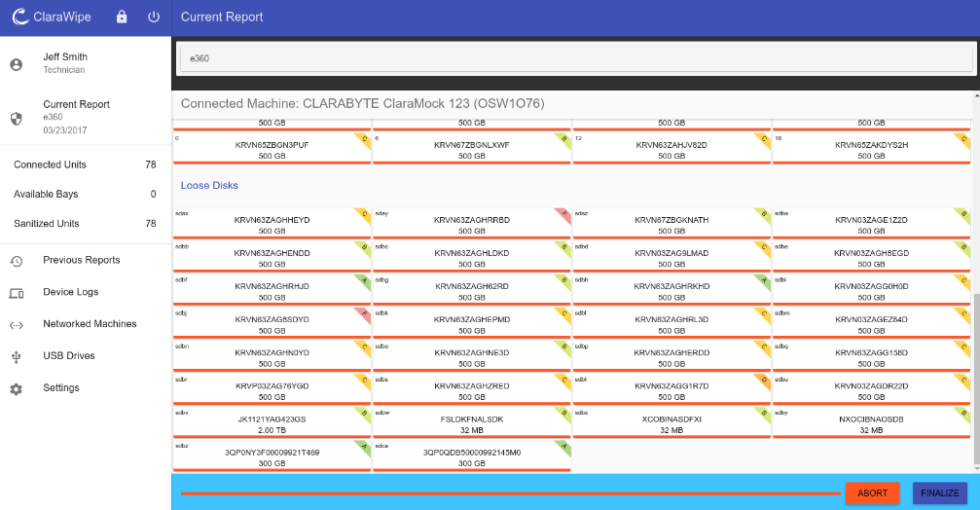Click grade corner on KRVN65ZBGN3PUF card

tap(364, 139)
